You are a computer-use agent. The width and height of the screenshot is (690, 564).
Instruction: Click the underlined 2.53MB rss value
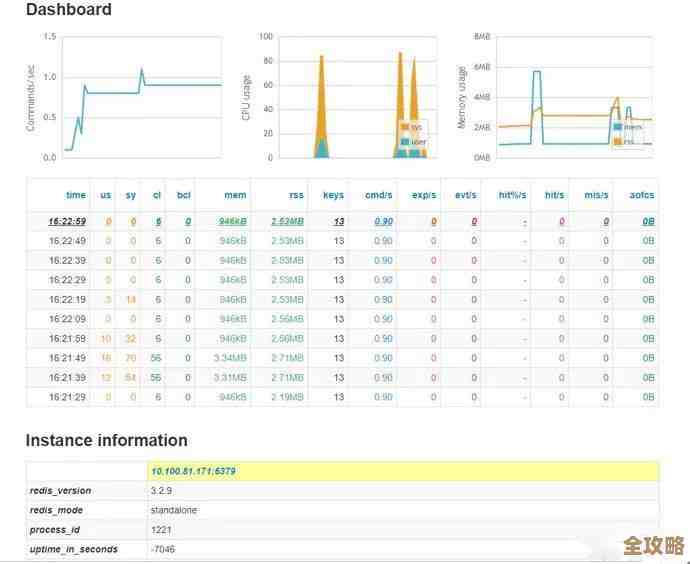coord(288,221)
